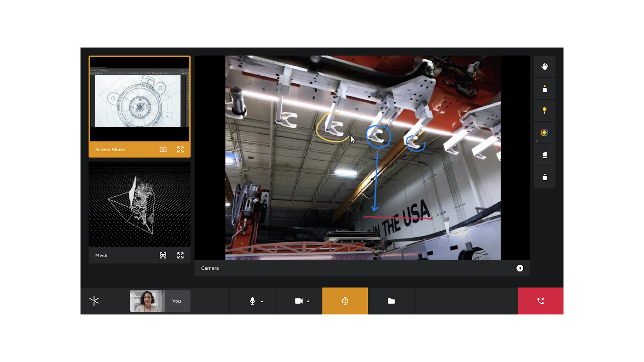The width and height of the screenshot is (644, 362).
Task: Turn off the camera
Action: 298,301
